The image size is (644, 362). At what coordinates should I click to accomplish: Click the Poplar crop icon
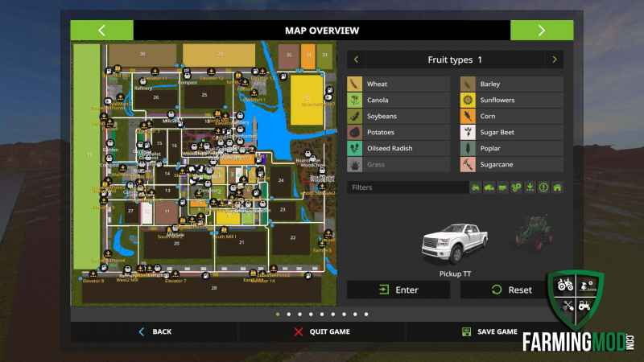pyautogui.click(x=468, y=148)
